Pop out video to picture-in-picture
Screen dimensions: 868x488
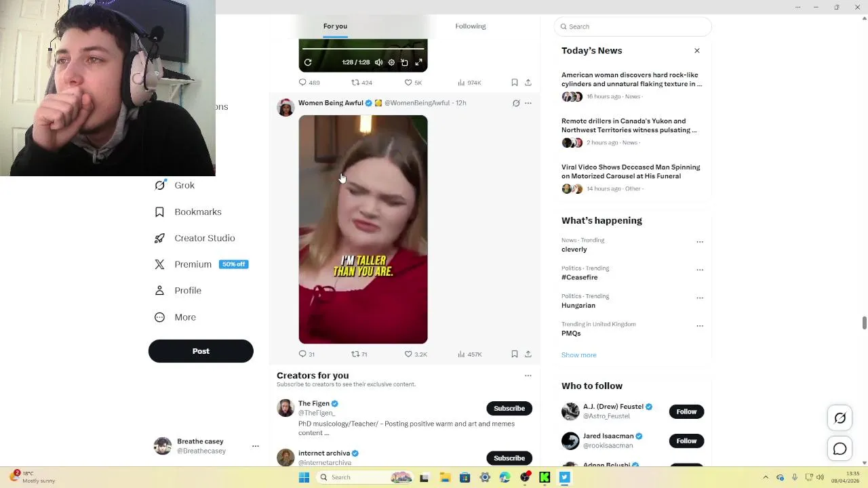pyautogui.click(x=405, y=62)
